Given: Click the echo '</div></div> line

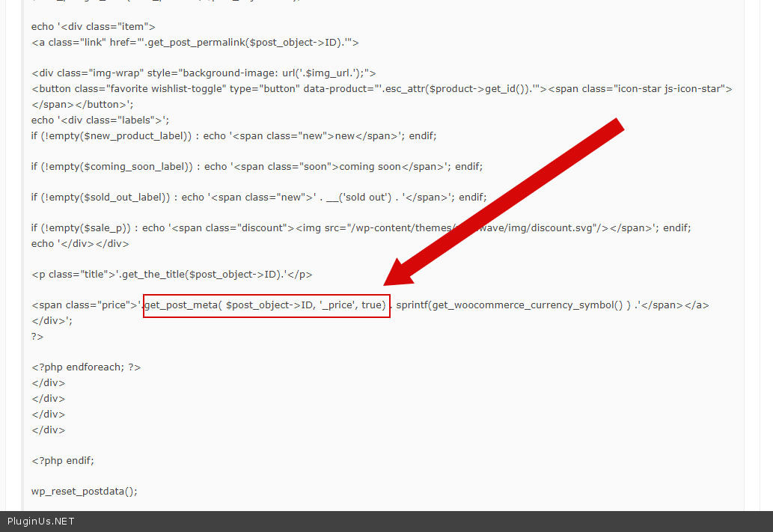Looking at the screenshot, I should click(80, 244).
